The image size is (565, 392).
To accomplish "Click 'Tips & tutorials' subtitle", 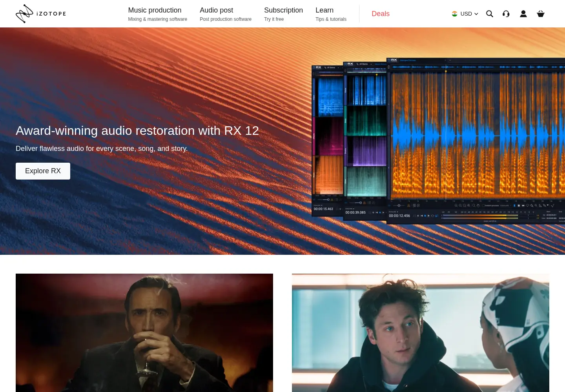I will pos(331,19).
